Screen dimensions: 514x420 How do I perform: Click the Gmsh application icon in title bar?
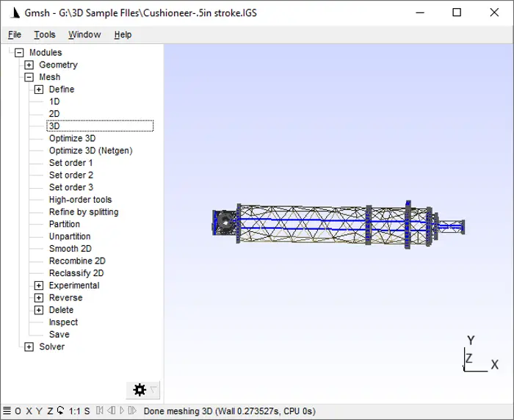click(15, 12)
